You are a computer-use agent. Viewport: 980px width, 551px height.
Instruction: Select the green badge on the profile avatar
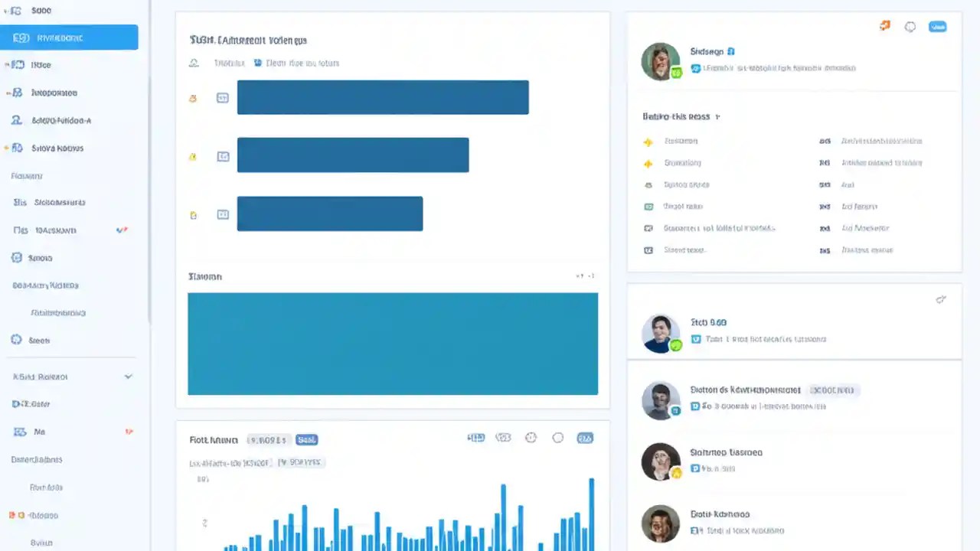[675, 73]
